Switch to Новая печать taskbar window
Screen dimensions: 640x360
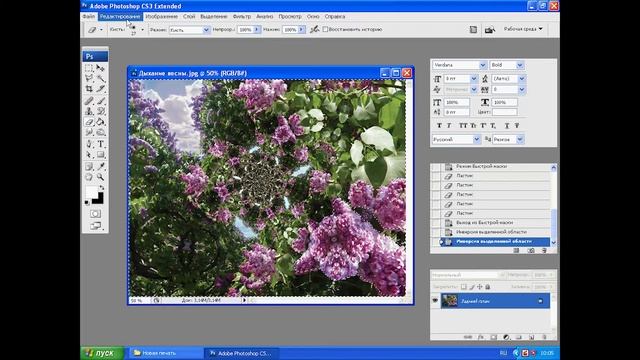tap(166, 353)
